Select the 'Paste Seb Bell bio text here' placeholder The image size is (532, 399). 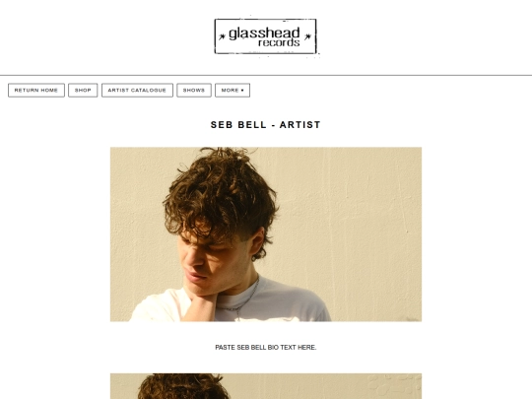click(266, 348)
